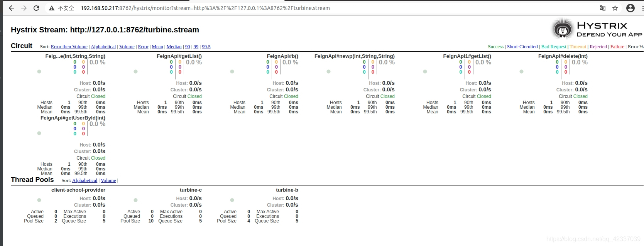This screenshot has height=246, width=644.
Task: Sort circuits by Median
Action: [x=174, y=47]
